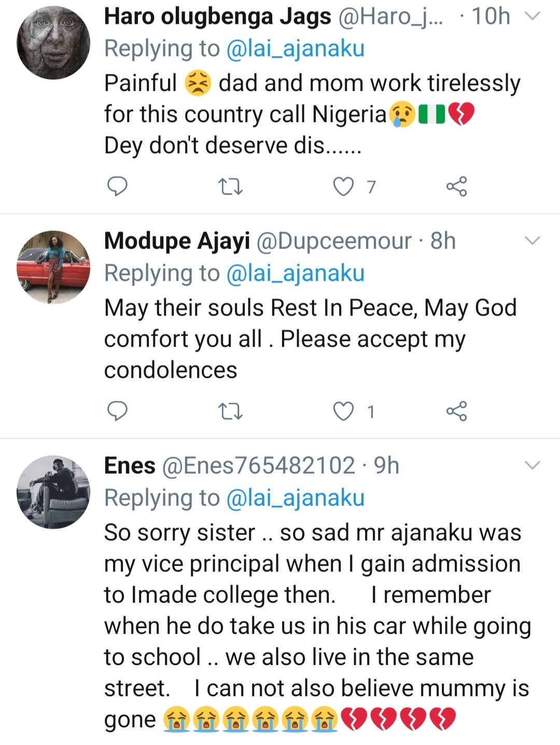Open @lai_ajanaku mention in Enes' reply
Screen dimensions: 560x745
[x=296, y=498]
